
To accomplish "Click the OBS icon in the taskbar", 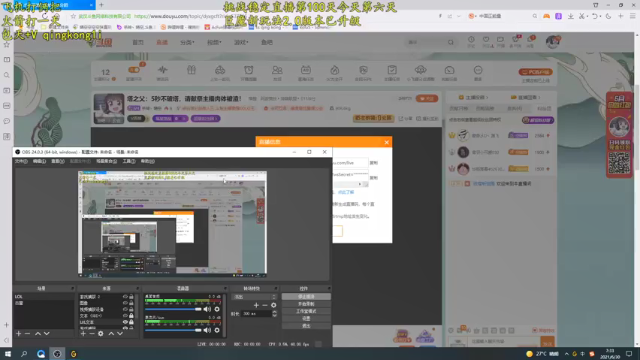I will (57, 354).
